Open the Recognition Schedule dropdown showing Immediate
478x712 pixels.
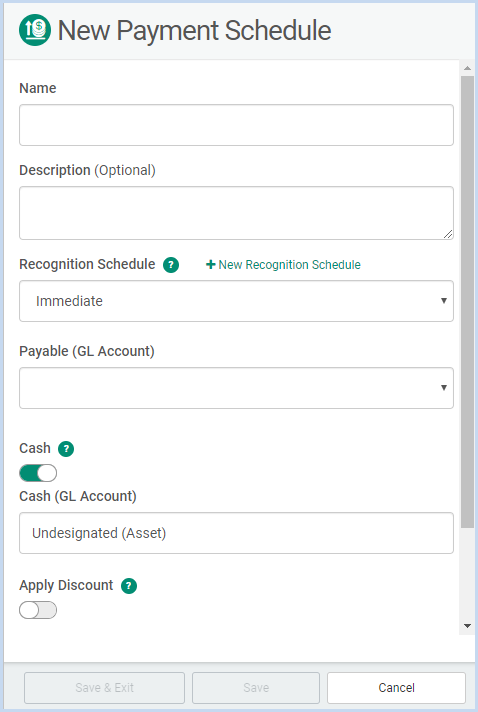coord(236,301)
